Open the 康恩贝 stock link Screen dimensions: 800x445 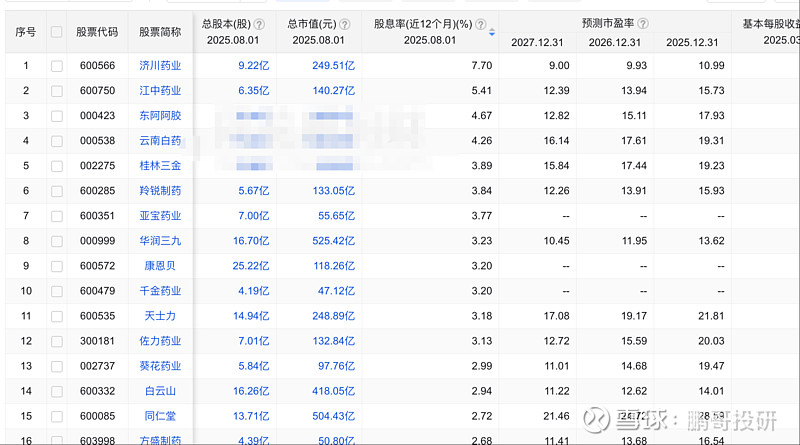(x=160, y=265)
